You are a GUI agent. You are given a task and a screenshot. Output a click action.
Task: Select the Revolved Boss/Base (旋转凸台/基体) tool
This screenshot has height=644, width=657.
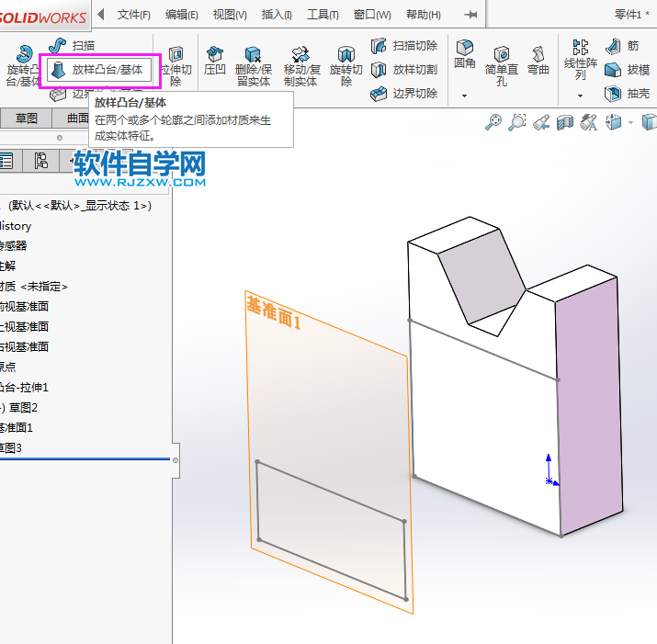tap(23, 65)
